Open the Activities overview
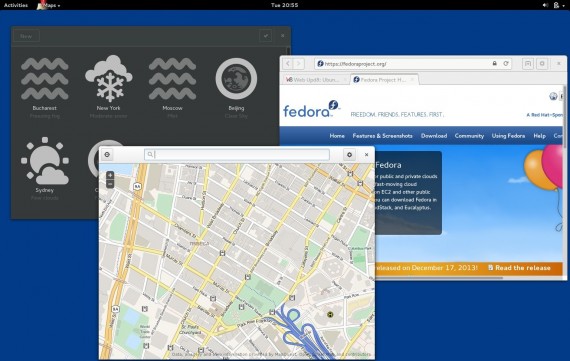The width and height of the screenshot is (570, 361). pos(16,5)
